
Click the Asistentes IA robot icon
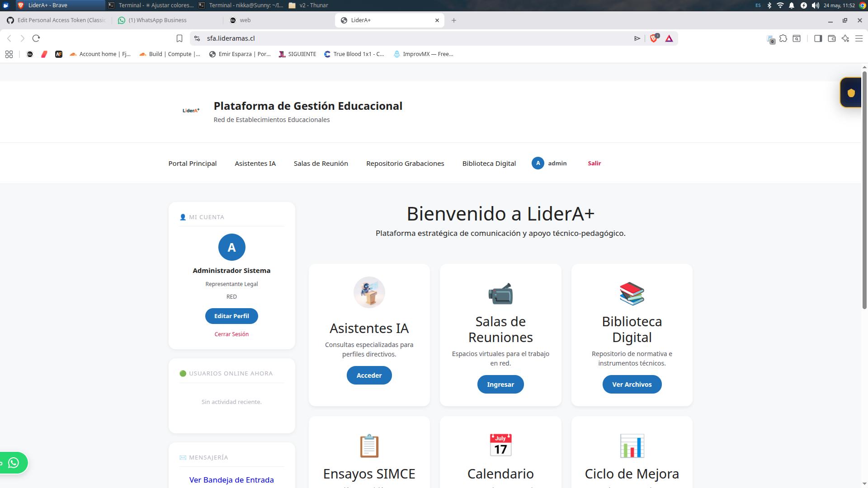(x=369, y=292)
